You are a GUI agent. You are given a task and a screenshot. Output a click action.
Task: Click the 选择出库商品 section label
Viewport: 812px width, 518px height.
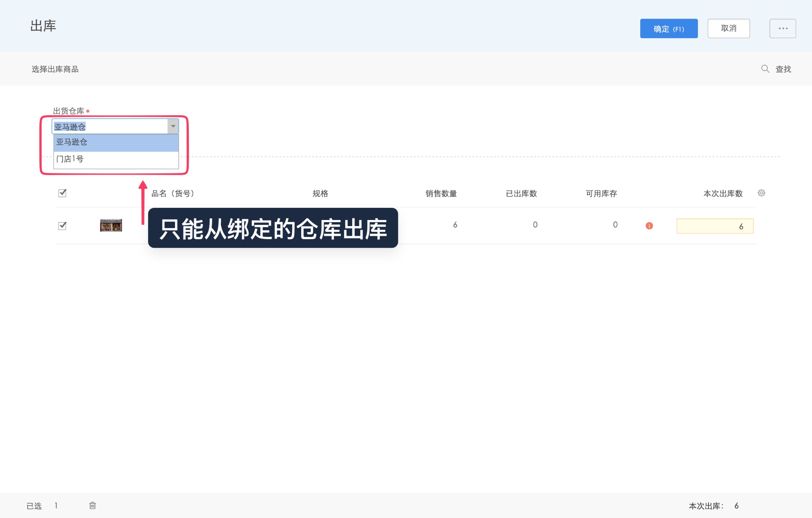tap(55, 69)
